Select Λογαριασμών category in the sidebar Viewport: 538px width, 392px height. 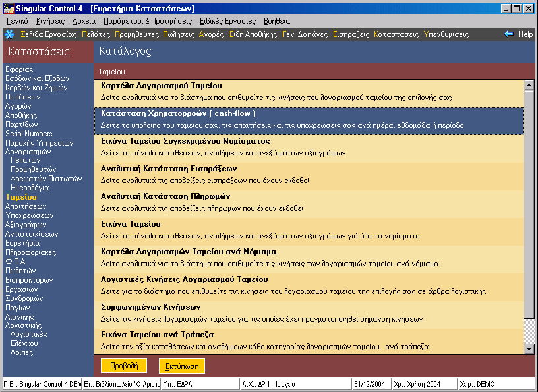pos(28,152)
